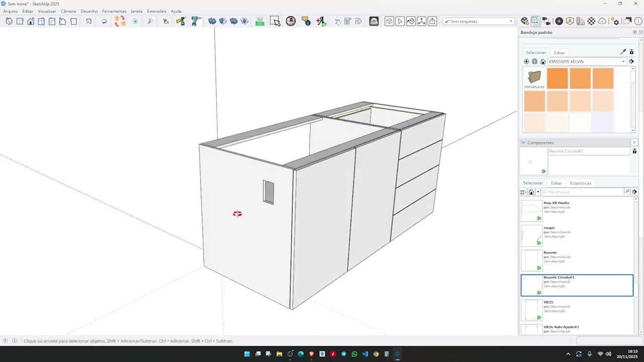Open the Sem etiquetas tag dropdown
Image resolution: width=644 pixels, height=362 pixels.
478,21
